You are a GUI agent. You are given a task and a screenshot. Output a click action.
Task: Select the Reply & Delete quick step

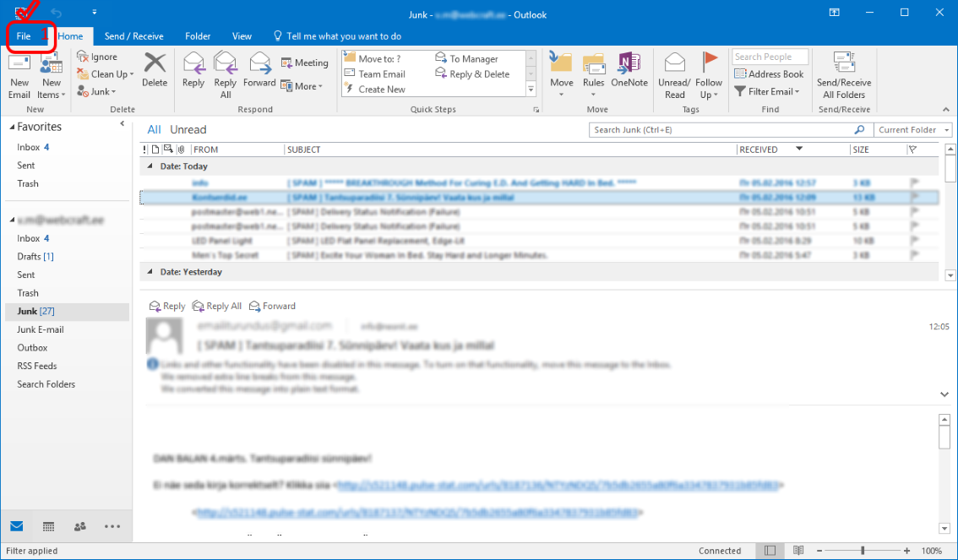[x=472, y=73]
